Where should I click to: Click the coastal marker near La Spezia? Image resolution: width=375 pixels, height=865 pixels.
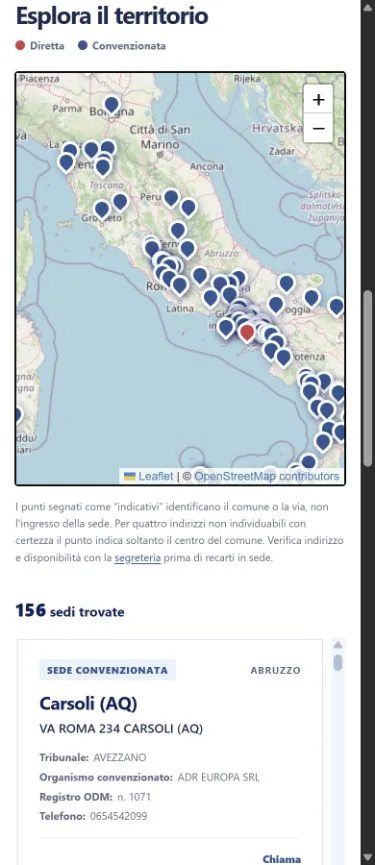(x=66, y=162)
